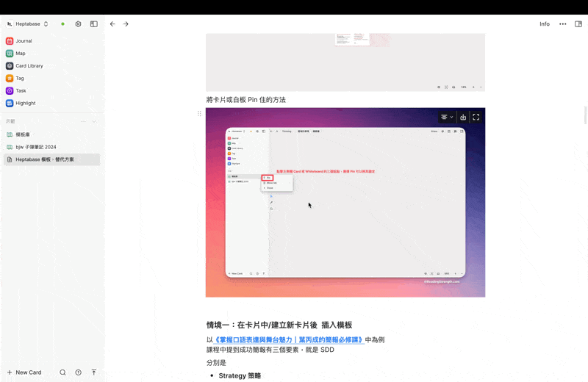Click zoom out minus on whiteboard preview
This screenshot has height=382, width=588.
(x=481, y=87)
